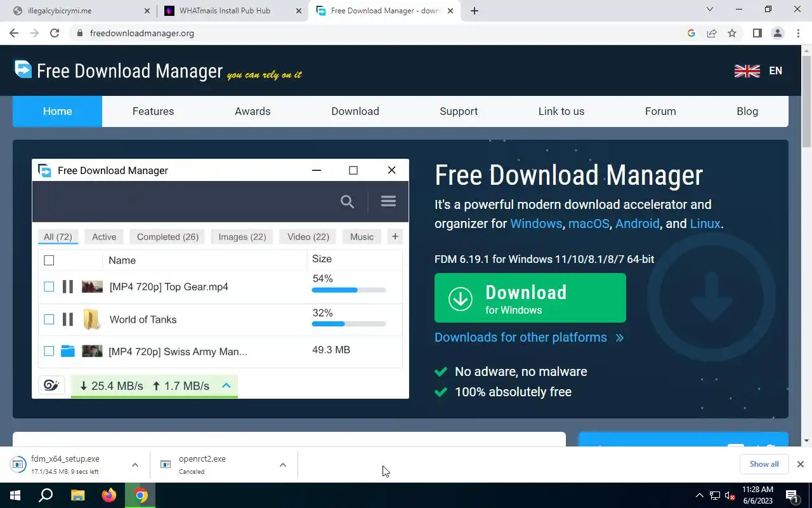Viewport: 812px width, 508px height.
Task: Open the Support menu item
Action: point(459,111)
